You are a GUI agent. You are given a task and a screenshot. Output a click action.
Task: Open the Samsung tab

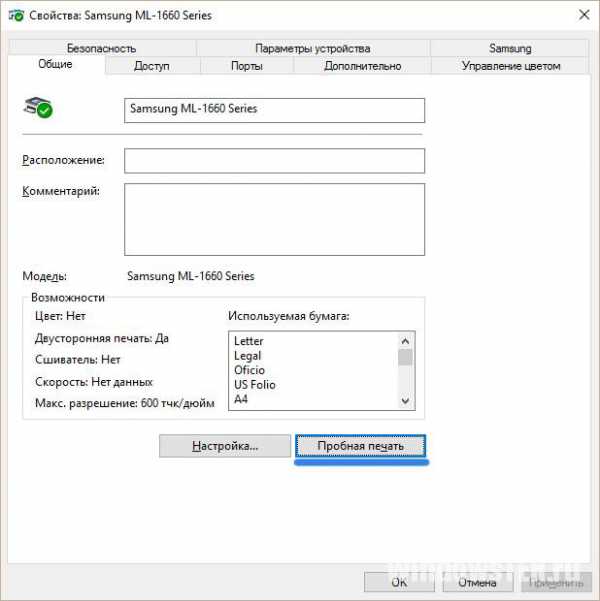(x=510, y=48)
